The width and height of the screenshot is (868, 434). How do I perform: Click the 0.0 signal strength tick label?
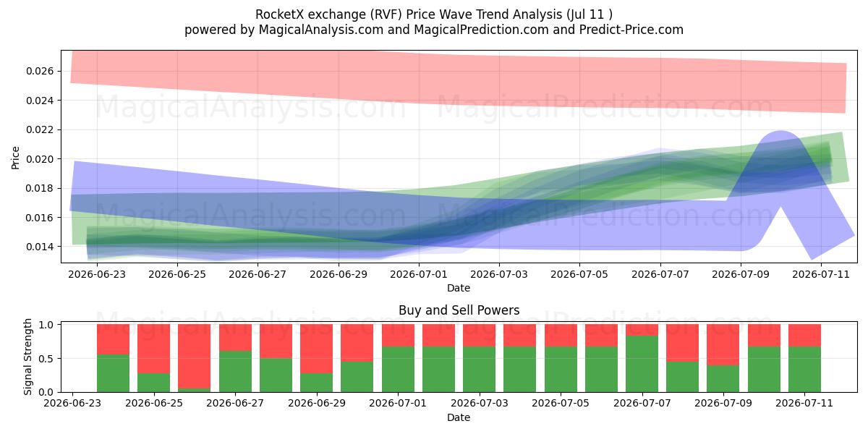(x=47, y=392)
